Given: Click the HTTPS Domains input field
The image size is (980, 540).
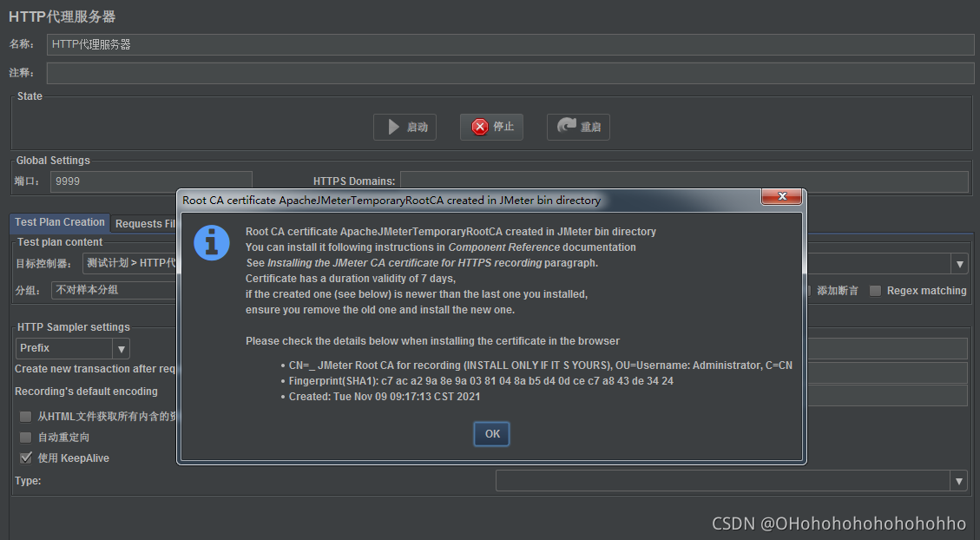Looking at the screenshot, I should click(x=684, y=181).
